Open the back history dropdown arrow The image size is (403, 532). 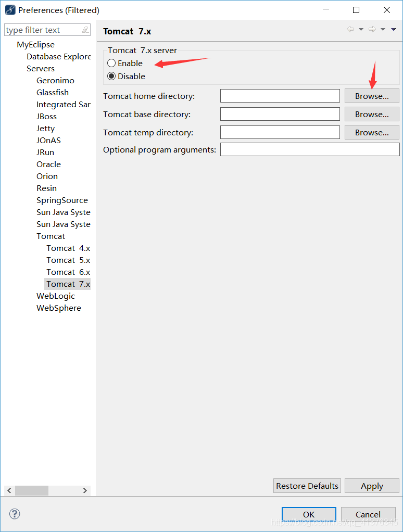pos(361,30)
